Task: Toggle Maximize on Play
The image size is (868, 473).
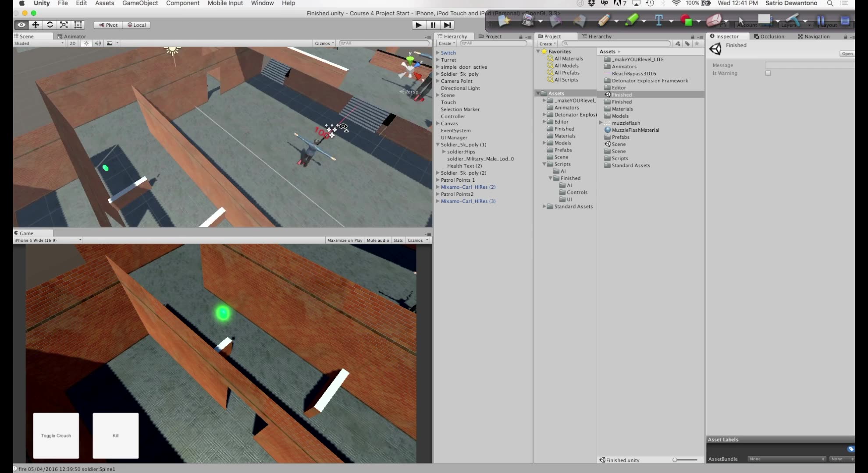Action: [345, 240]
